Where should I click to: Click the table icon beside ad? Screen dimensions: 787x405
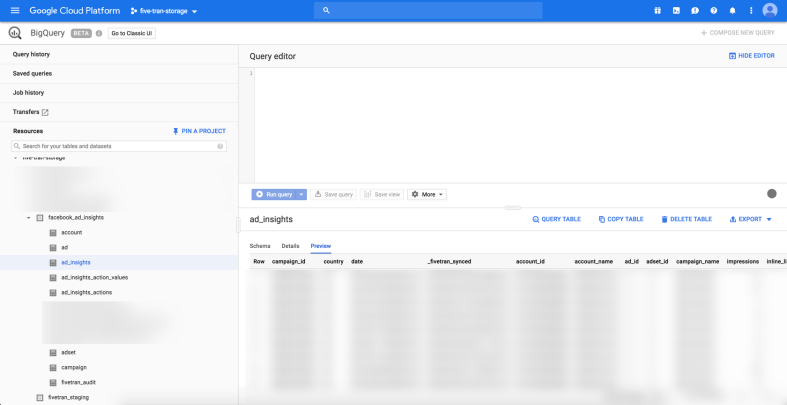(53, 247)
